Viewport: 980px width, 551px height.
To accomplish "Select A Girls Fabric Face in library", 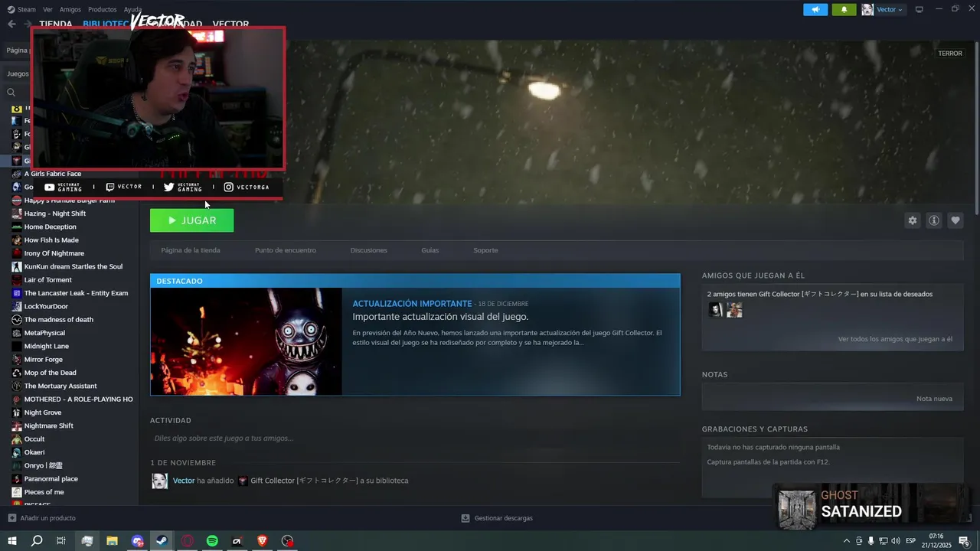I will pos(53,174).
